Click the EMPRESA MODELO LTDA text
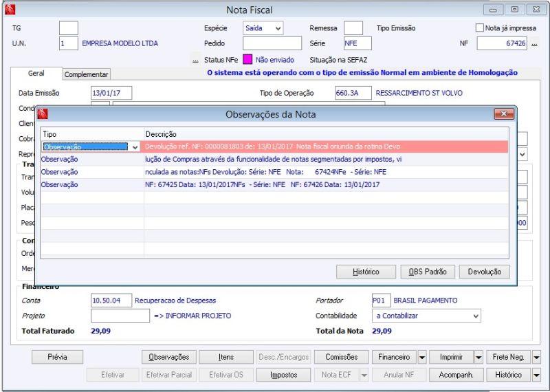550x392 pixels. (x=120, y=43)
